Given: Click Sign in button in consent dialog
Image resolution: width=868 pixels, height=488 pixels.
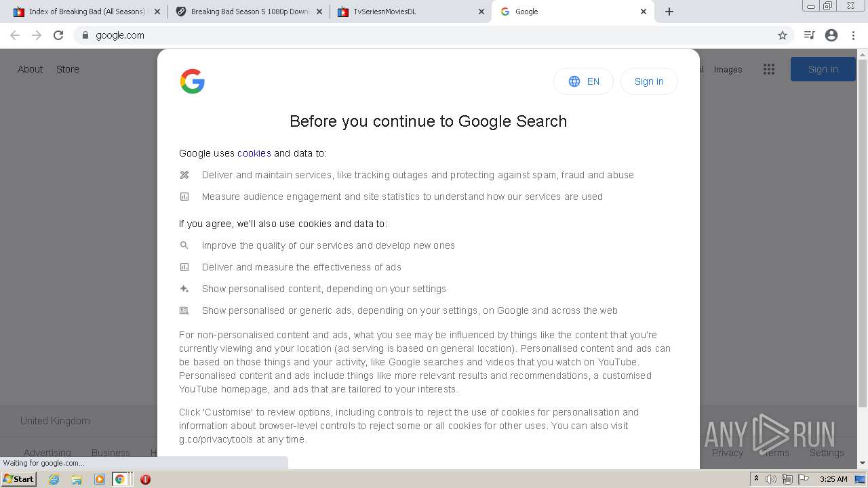Looking at the screenshot, I should click(649, 81).
